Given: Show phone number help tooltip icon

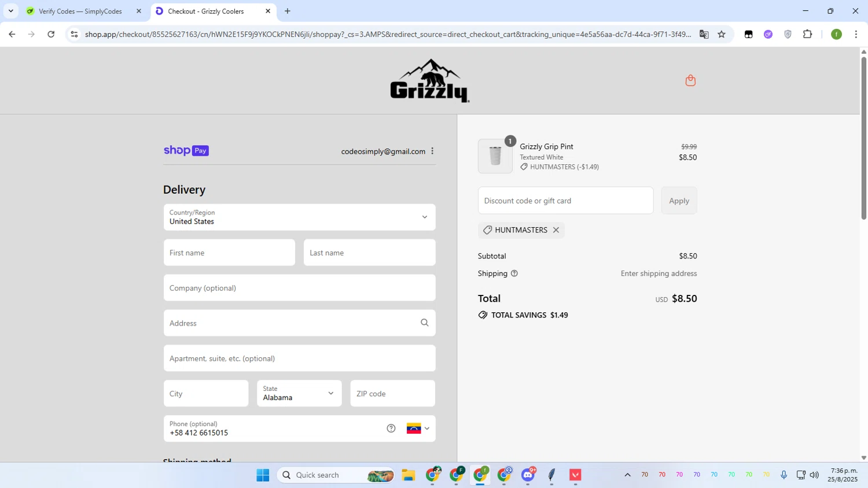Looking at the screenshot, I should [391, 428].
